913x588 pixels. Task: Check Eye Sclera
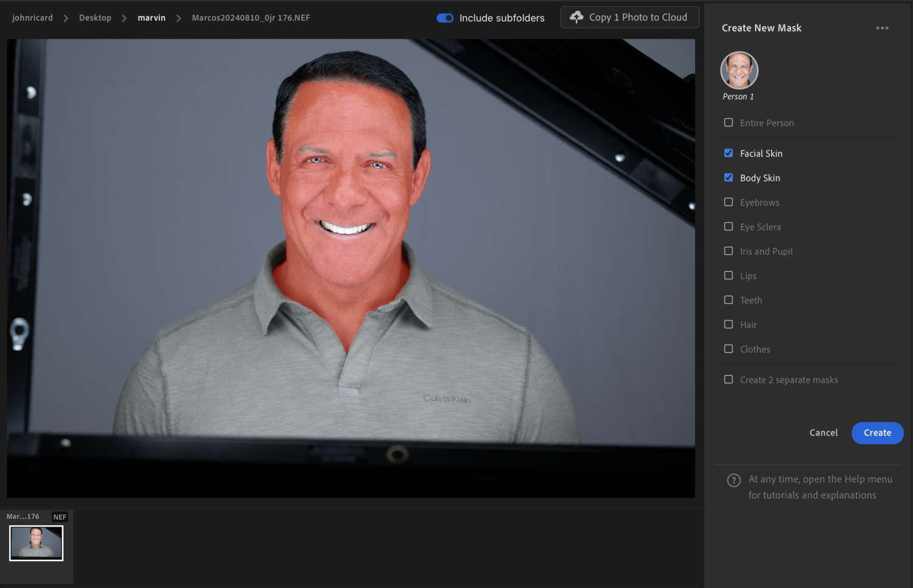[x=728, y=226]
